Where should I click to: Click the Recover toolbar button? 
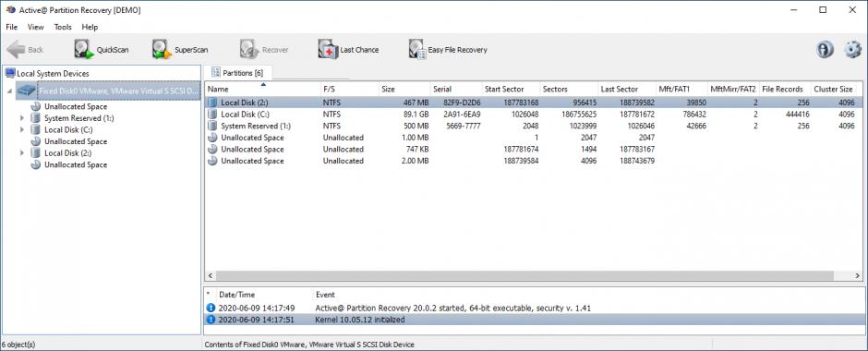coord(264,49)
